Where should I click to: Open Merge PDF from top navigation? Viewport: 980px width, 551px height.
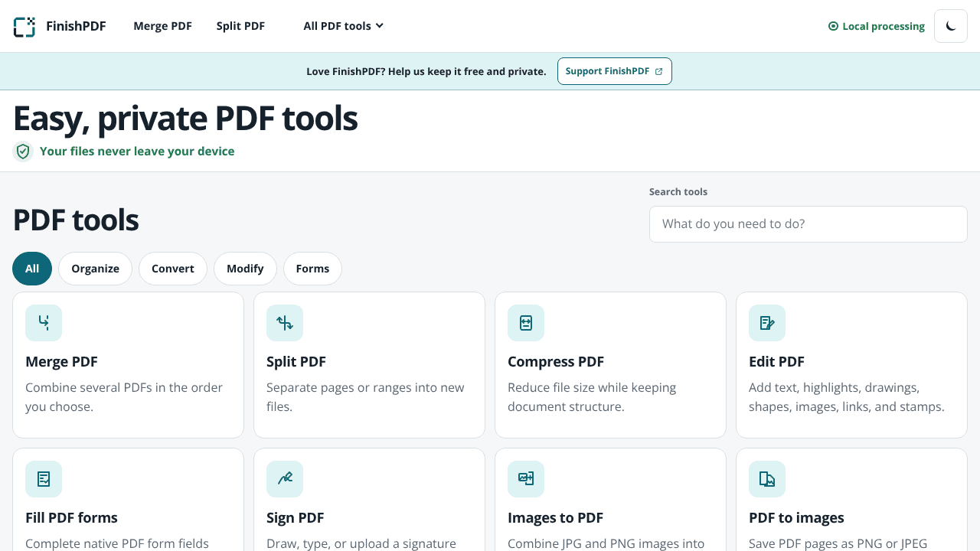162,26
